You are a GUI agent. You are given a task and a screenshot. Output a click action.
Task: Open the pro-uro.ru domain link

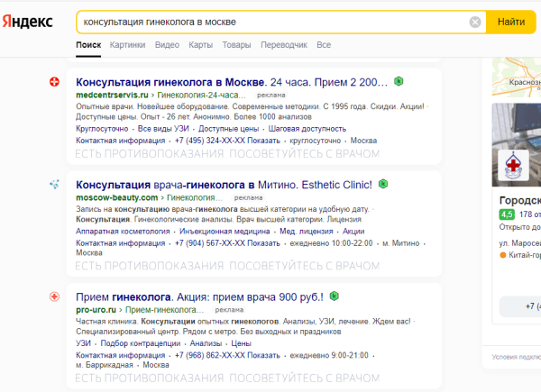click(96, 310)
